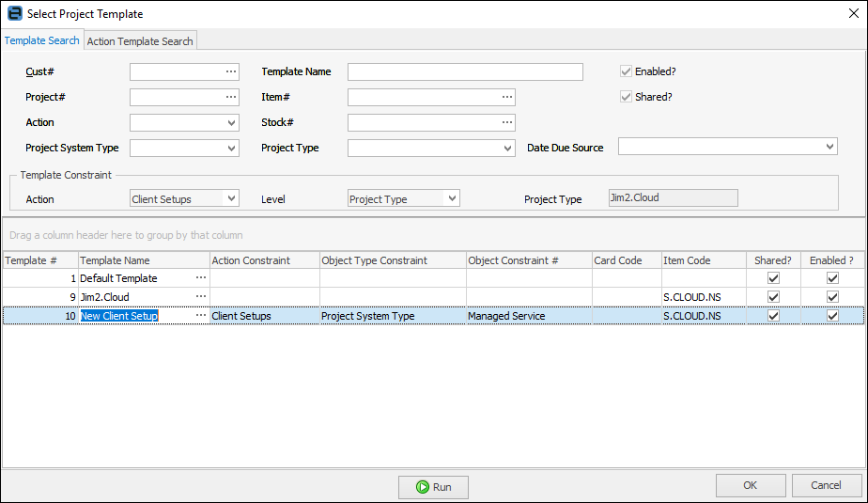The image size is (868, 503).
Task: Open the Stock# lookup ellipsis button
Action: pos(507,122)
